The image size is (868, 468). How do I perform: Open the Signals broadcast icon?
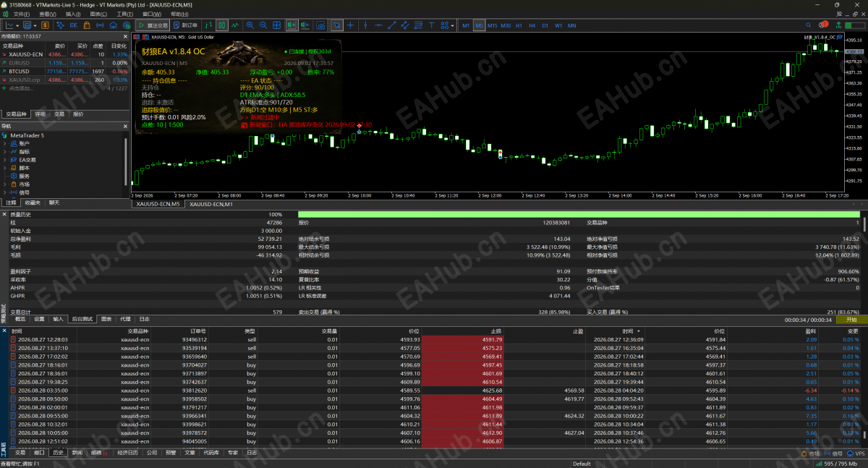(x=100, y=25)
